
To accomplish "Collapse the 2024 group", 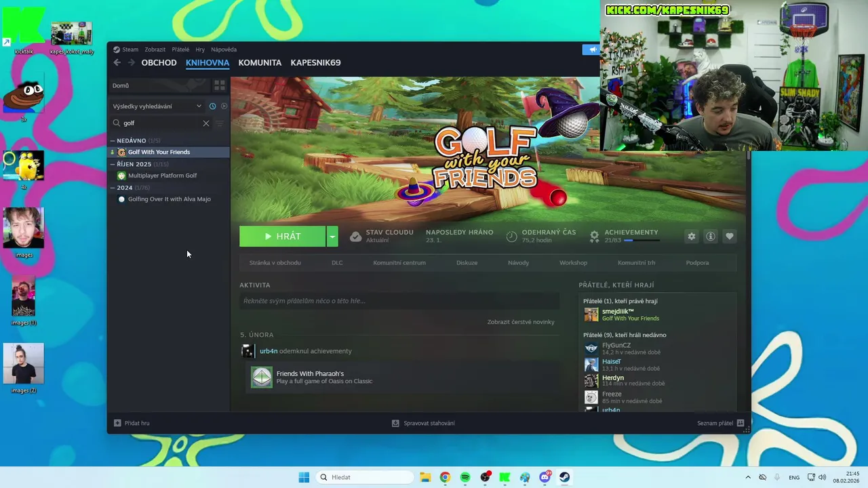I will (x=113, y=188).
